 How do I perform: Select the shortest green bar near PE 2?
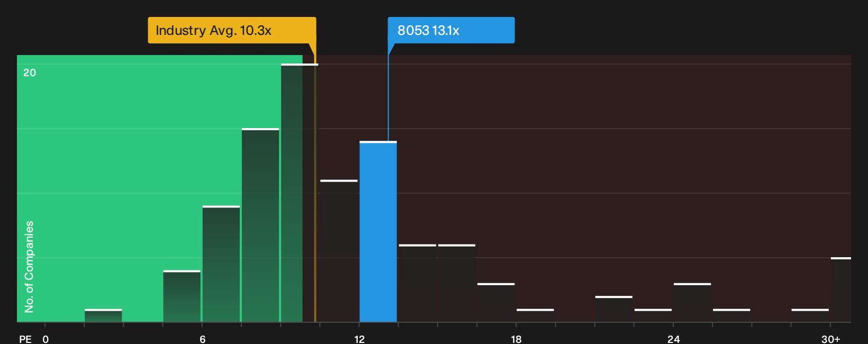[103, 316]
